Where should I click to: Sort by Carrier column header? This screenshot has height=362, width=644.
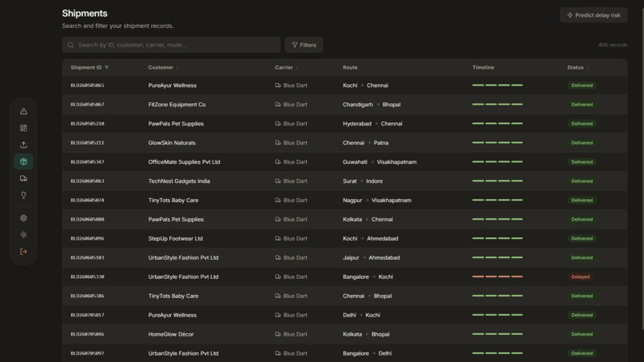click(x=286, y=67)
